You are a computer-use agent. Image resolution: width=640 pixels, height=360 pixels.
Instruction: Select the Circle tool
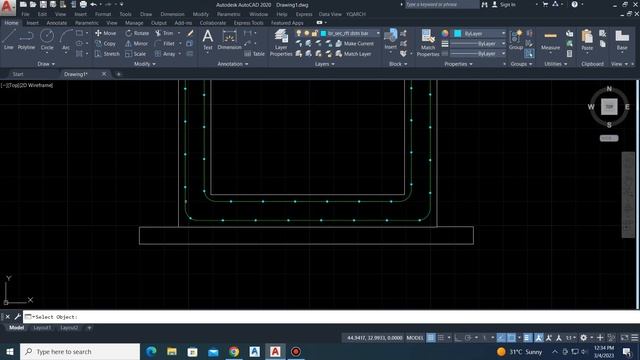(47, 40)
